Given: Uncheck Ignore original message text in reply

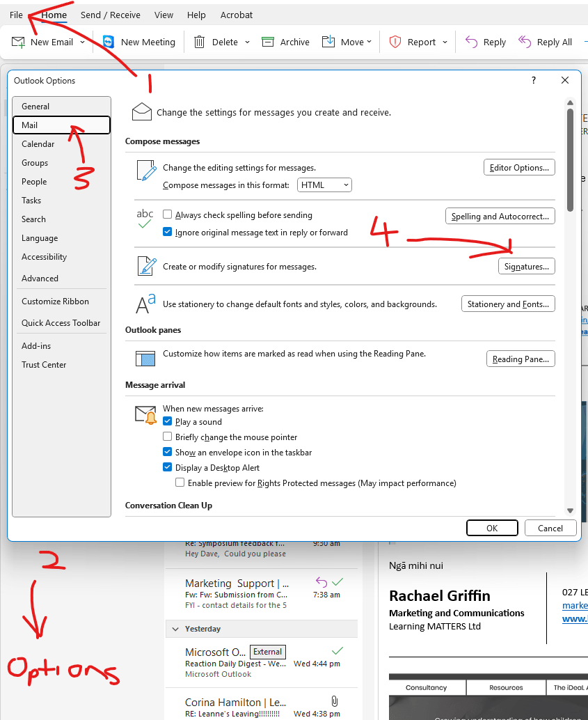Looking at the screenshot, I should (168, 232).
